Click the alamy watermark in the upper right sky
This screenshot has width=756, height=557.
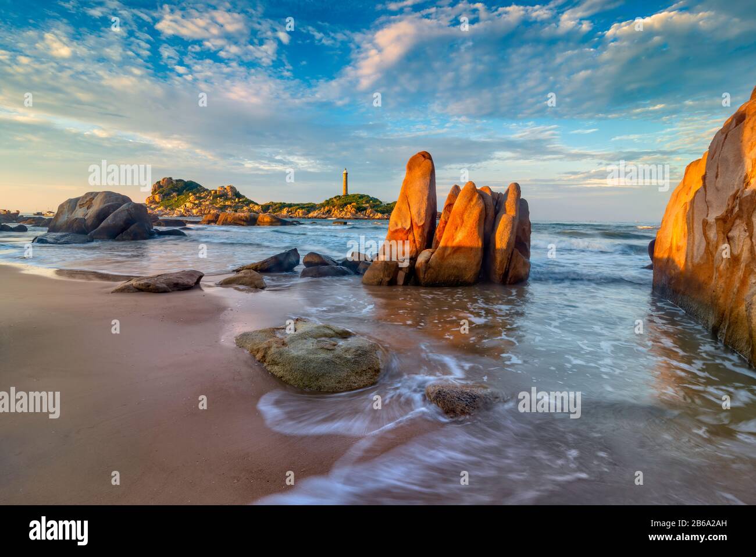pos(637,174)
